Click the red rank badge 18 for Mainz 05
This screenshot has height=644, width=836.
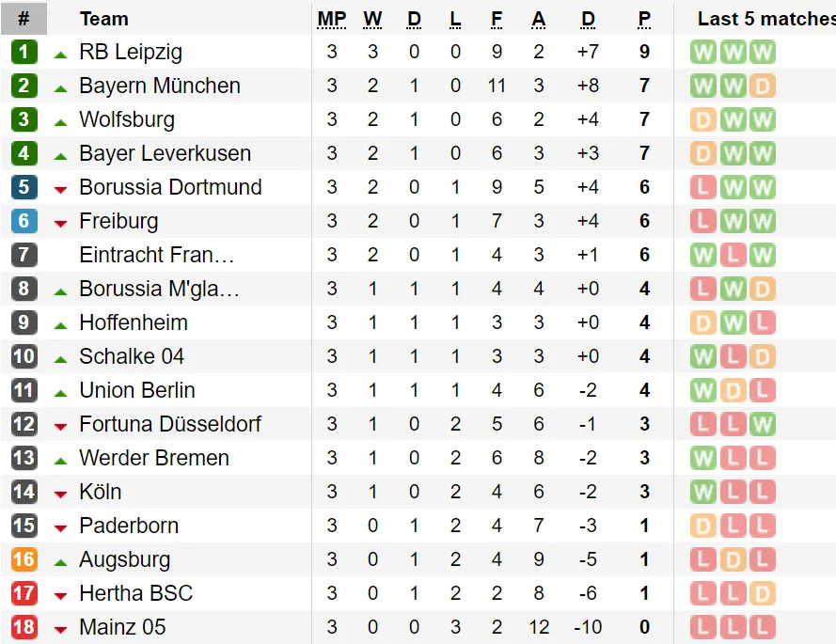click(24, 627)
